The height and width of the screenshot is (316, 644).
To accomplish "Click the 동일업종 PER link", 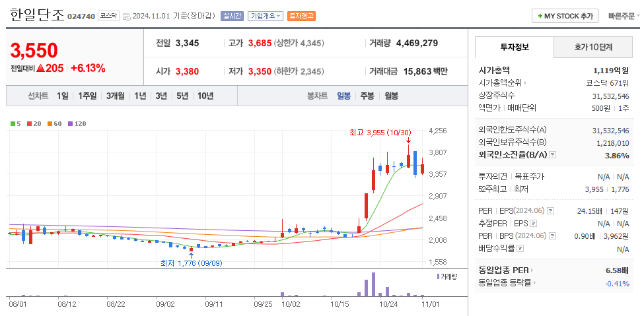I will click(503, 270).
